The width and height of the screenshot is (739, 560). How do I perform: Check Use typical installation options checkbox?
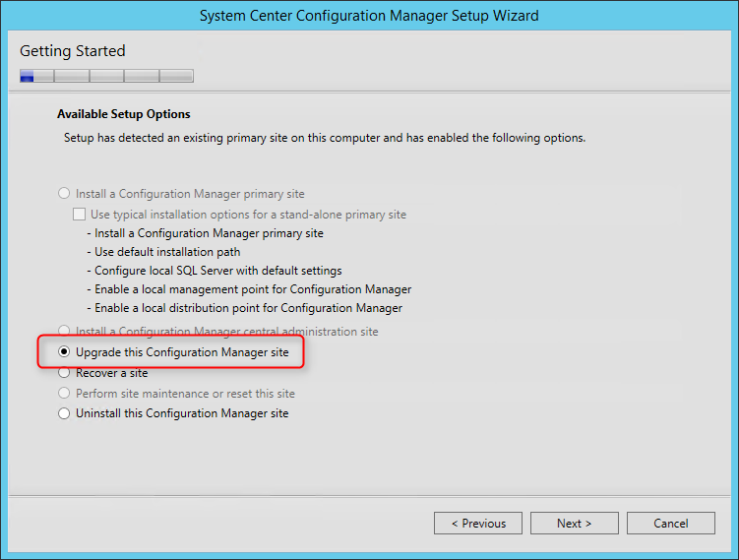tap(79, 214)
